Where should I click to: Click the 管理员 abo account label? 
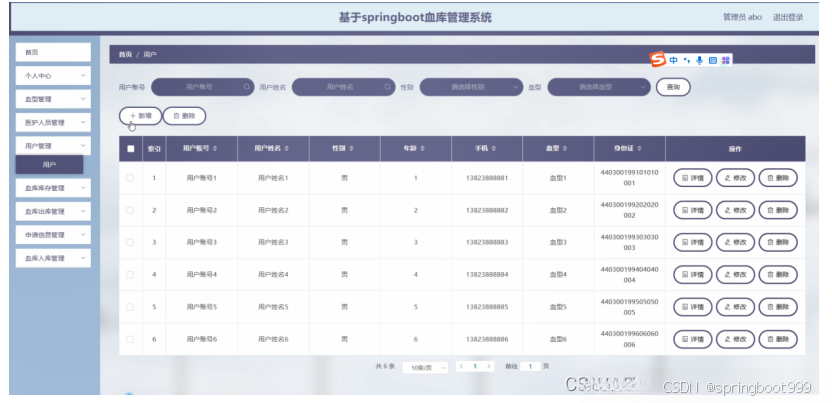point(742,17)
